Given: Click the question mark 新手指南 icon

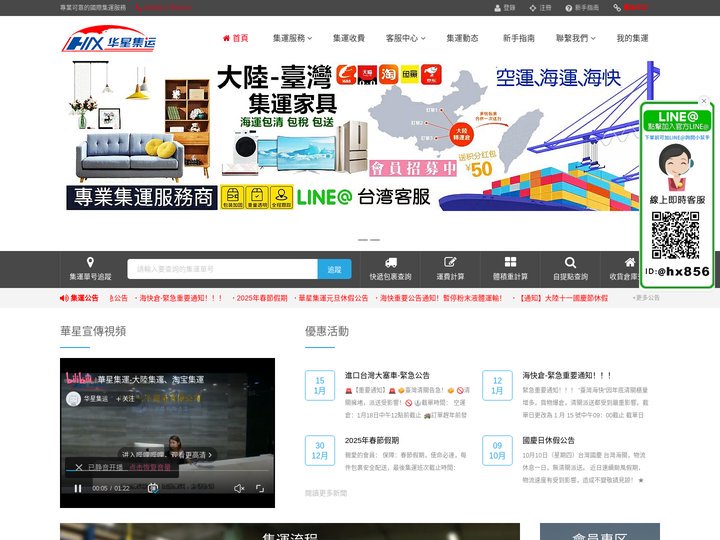Looking at the screenshot, I should (568, 8).
